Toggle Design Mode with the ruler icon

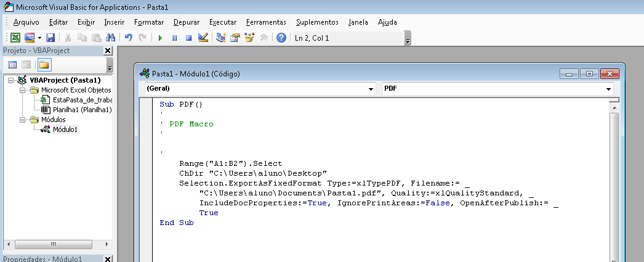(203, 38)
